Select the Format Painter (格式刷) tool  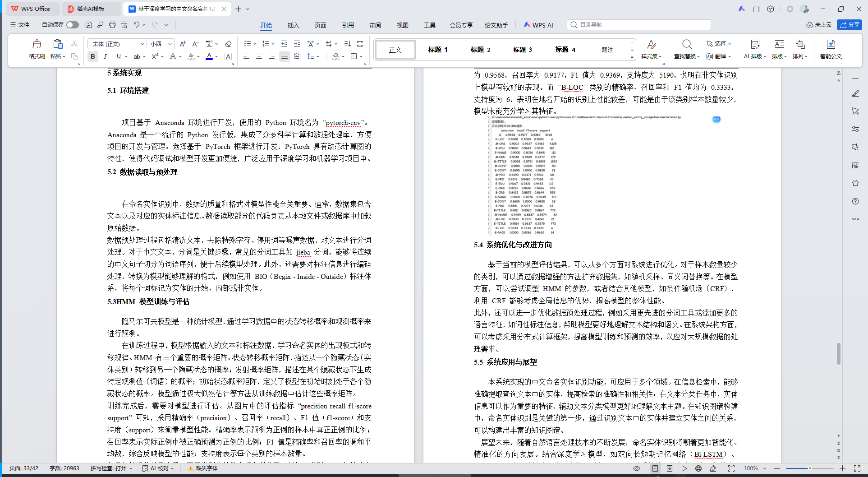(x=37, y=49)
